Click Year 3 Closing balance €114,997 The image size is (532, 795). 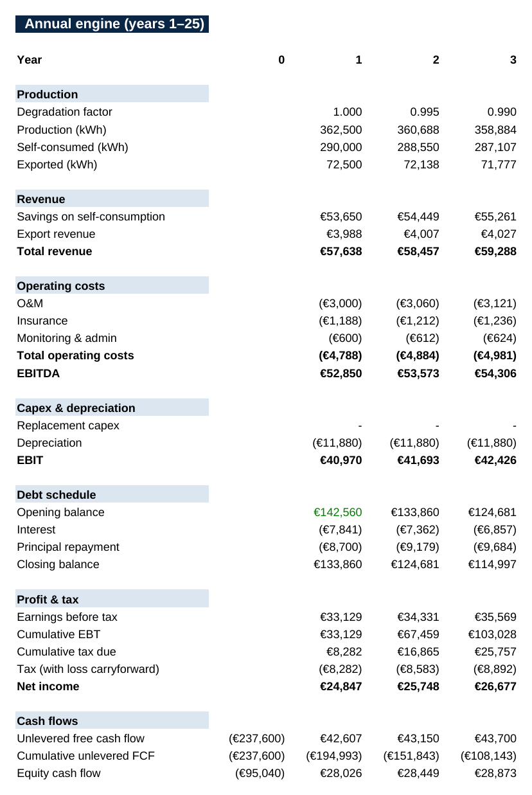pyautogui.click(x=492, y=564)
